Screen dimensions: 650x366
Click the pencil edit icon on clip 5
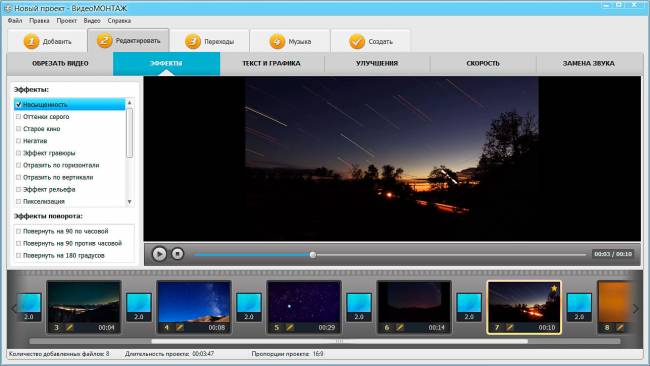click(x=290, y=327)
